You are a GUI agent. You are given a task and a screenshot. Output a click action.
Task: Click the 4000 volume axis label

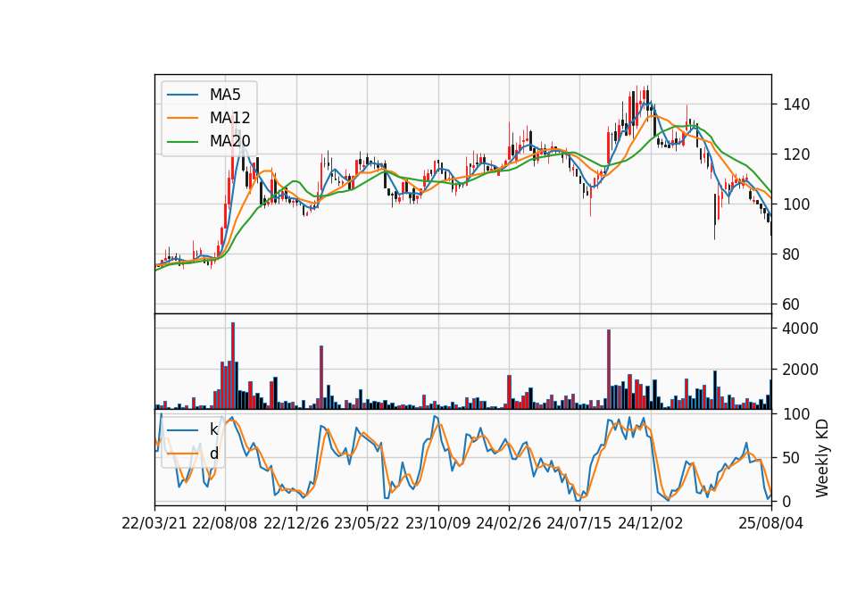[801, 329]
